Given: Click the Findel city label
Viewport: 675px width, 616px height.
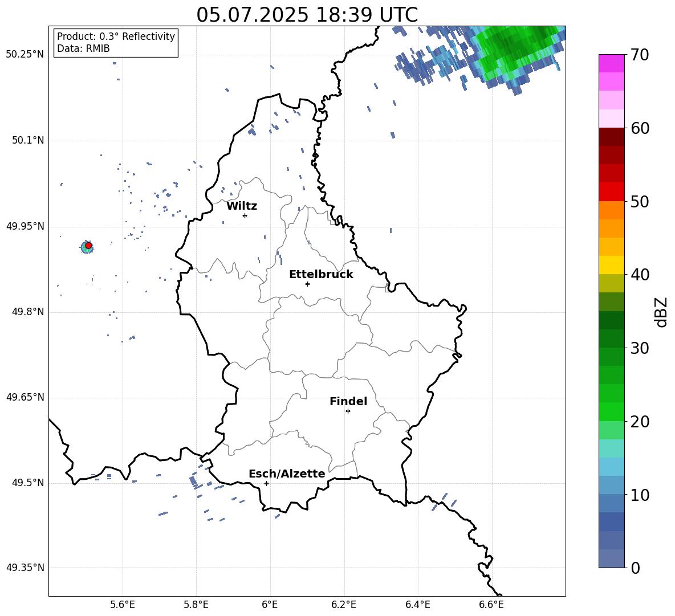Looking at the screenshot, I should coord(348,401).
